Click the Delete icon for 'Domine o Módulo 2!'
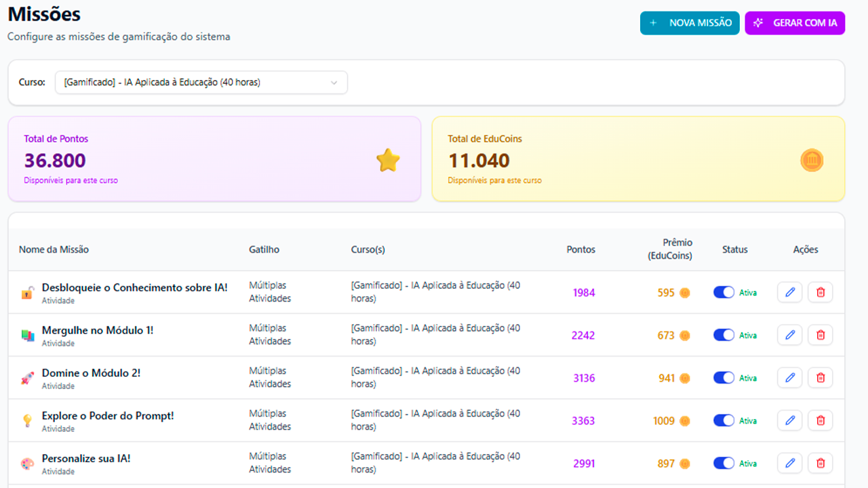868x488 pixels. pos(820,378)
